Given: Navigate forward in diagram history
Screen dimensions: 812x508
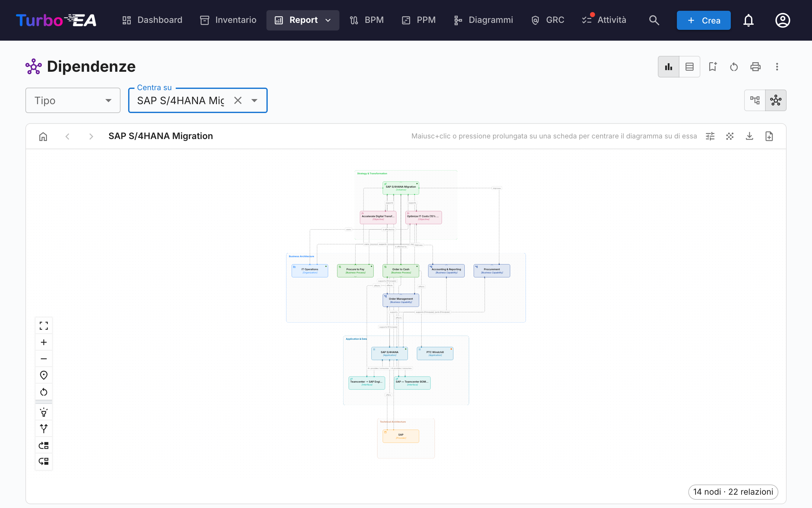Looking at the screenshot, I should coord(91,136).
